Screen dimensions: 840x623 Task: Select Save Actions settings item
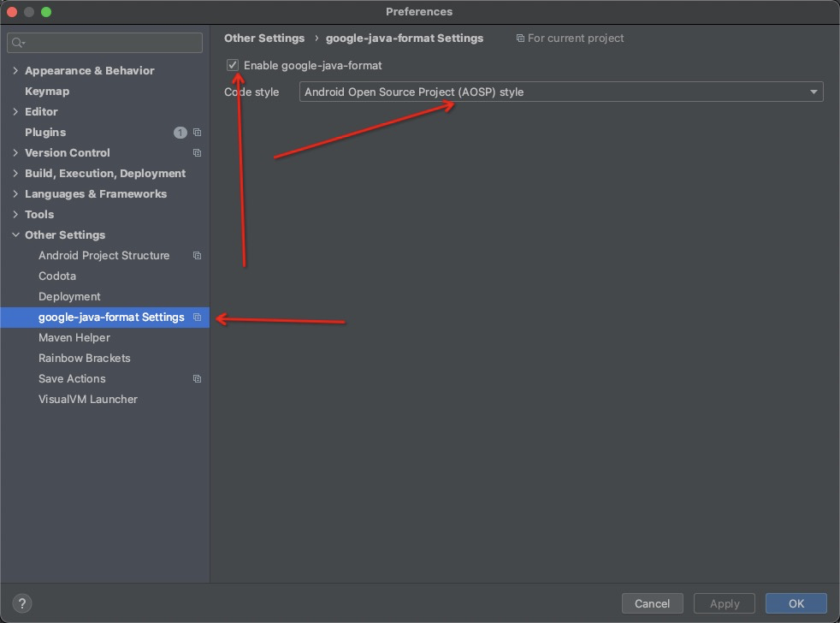73,378
